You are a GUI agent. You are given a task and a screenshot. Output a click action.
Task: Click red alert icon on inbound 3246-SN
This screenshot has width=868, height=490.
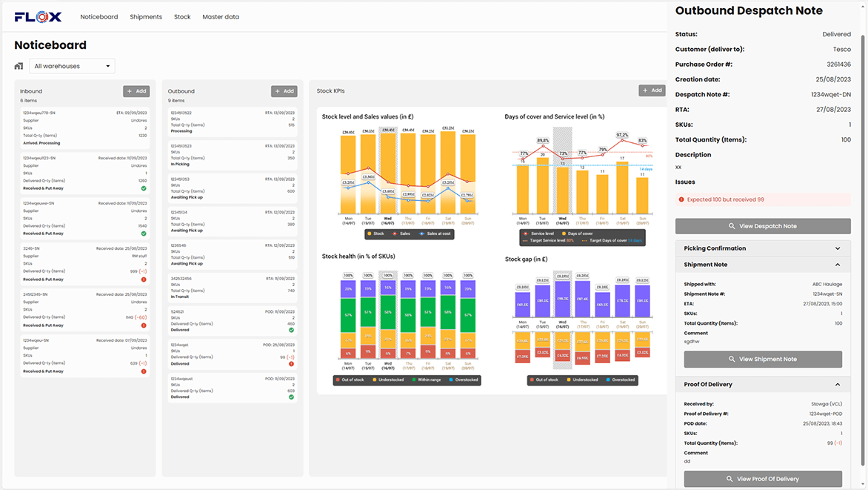144,279
